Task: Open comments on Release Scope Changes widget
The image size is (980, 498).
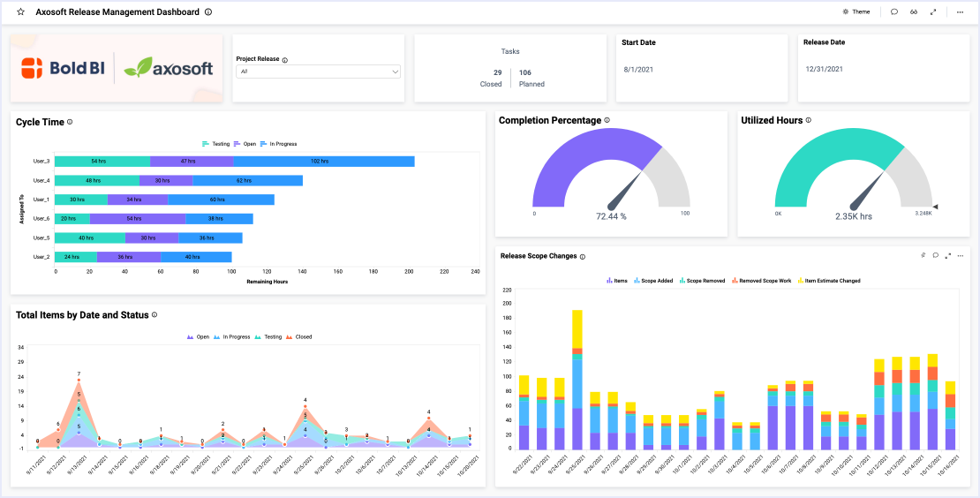Action: (x=935, y=255)
